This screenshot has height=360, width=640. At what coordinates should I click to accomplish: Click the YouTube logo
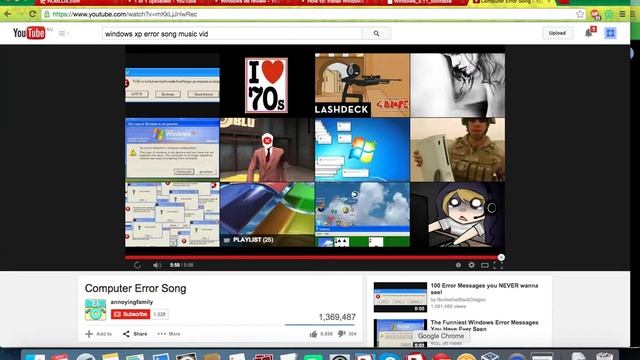pos(29,33)
